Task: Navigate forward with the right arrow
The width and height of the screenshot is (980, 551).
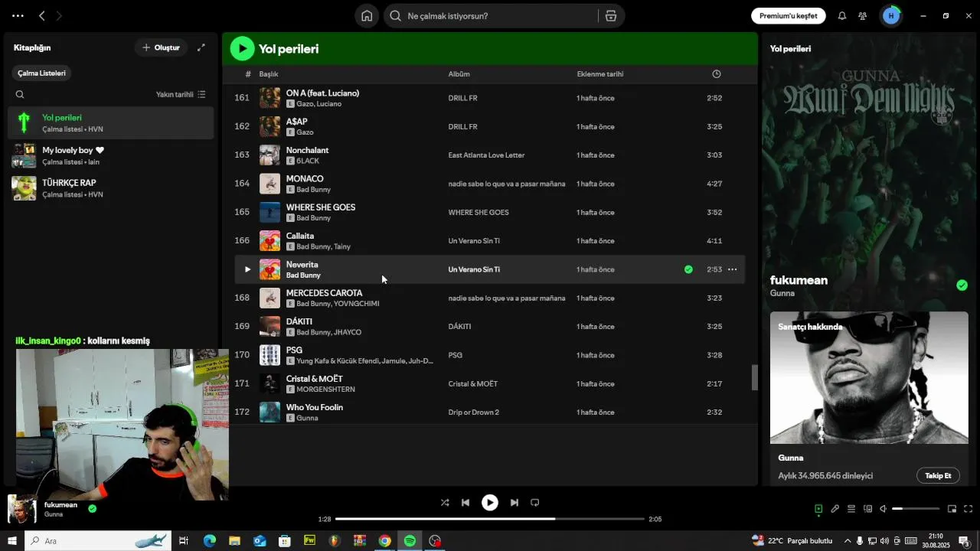Action: click(60, 16)
